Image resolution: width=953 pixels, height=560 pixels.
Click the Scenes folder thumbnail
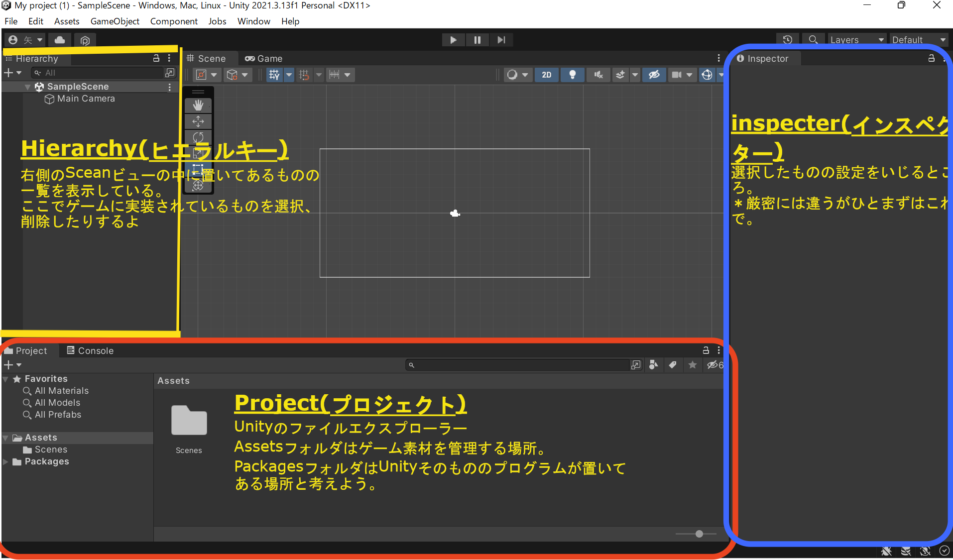[x=189, y=421]
